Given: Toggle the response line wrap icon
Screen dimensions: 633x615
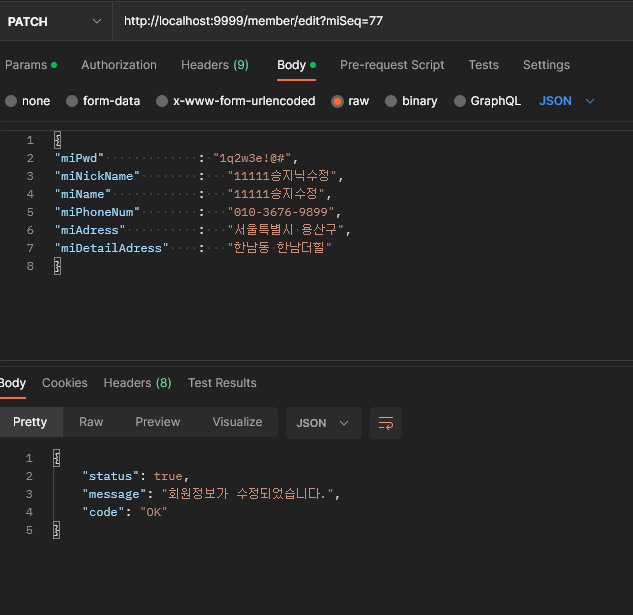Looking at the screenshot, I should coord(386,423).
